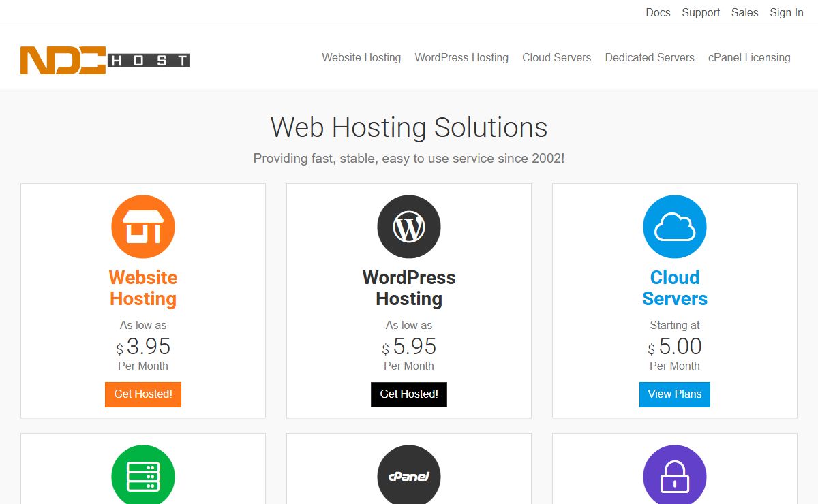The height and width of the screenshot is (504, 818).
Task: Click the green server rack icon
Action: point(143,475)
